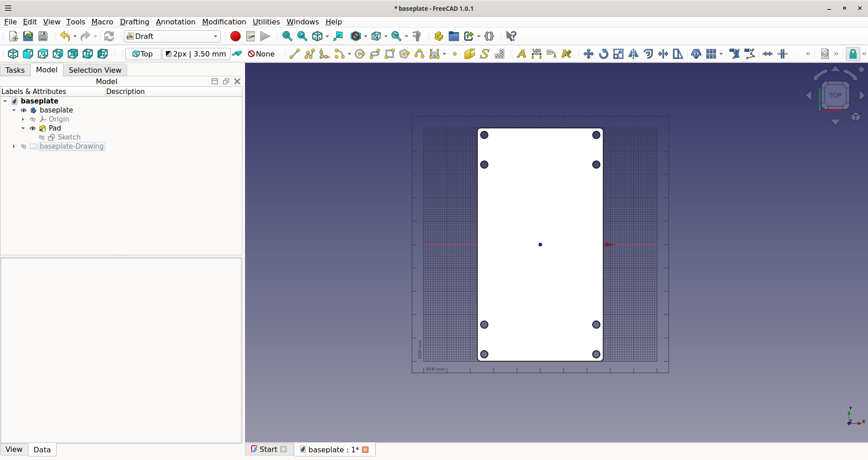Activate the Draft Move tool
Viewport: 868px width, 460px height.
click(588, 54)
